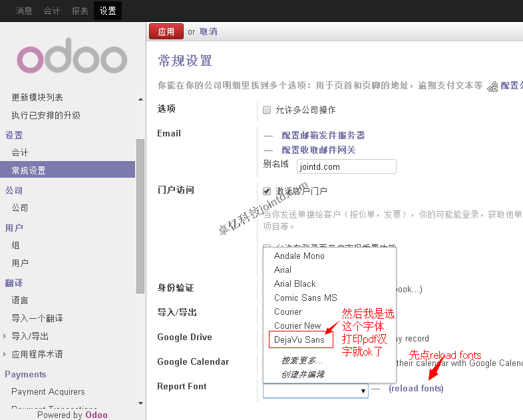The width and height of the screenshot is (523, 420).
Task: Expand the 应用程序术语 sidebar group
Action: point(6,354)
